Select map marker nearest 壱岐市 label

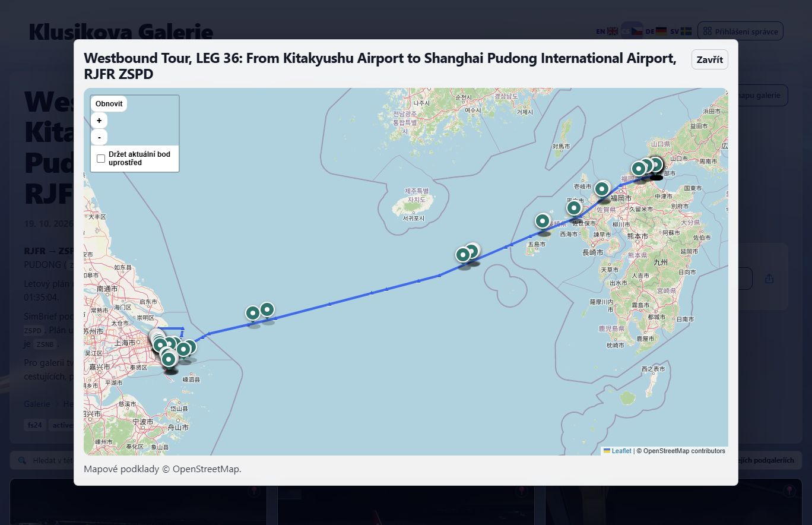click(x=602, y=189)
